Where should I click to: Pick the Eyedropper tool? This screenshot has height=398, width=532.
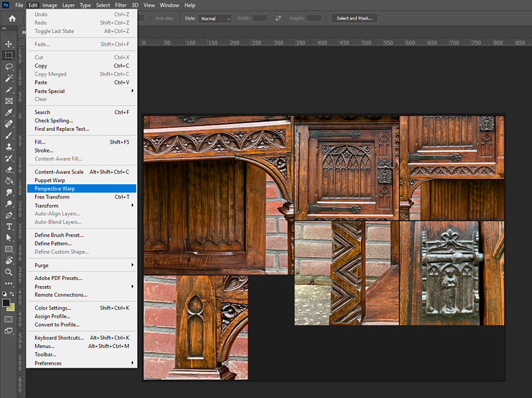9,113
